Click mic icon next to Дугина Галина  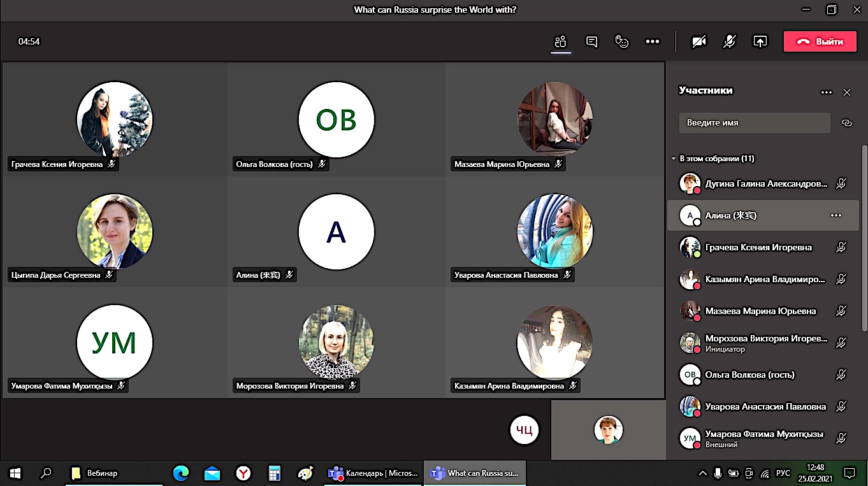click(x=841, y=183)
